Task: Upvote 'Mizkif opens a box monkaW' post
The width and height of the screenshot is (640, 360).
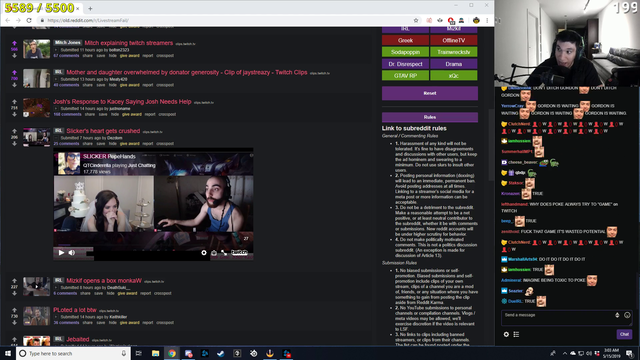Action: click(14, 280)
